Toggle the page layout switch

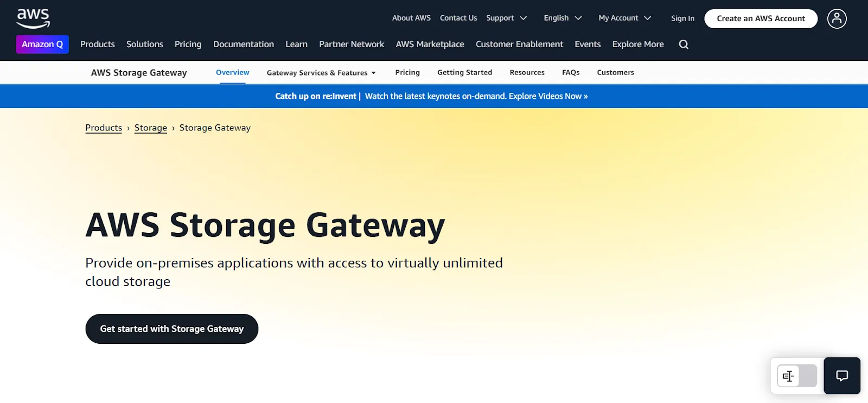pos(797,376)
